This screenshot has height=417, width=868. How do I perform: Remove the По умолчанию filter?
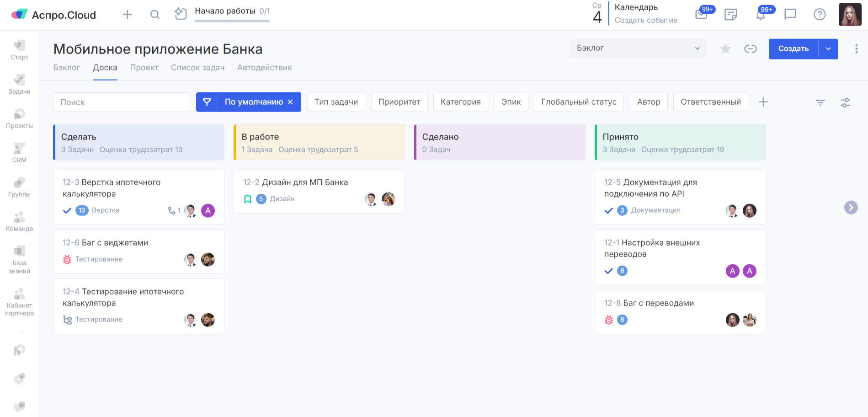pos(290,102)
